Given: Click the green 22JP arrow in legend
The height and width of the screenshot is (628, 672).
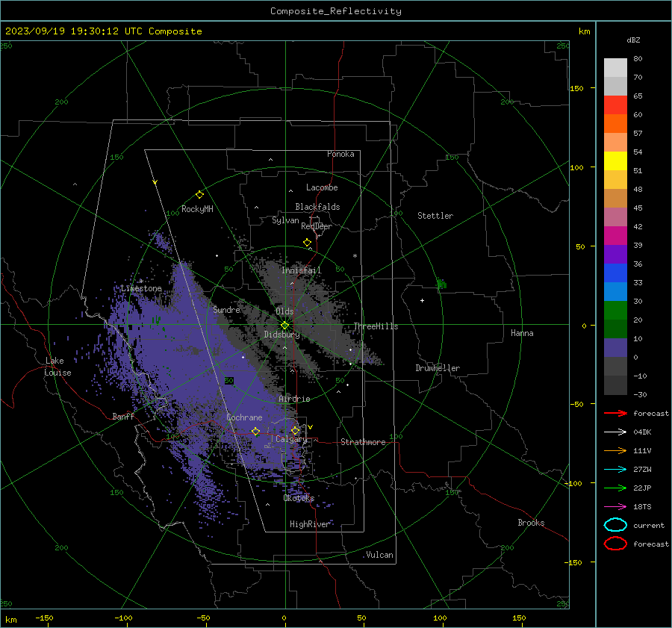Looking at the screenshot, I should point(615,488).
